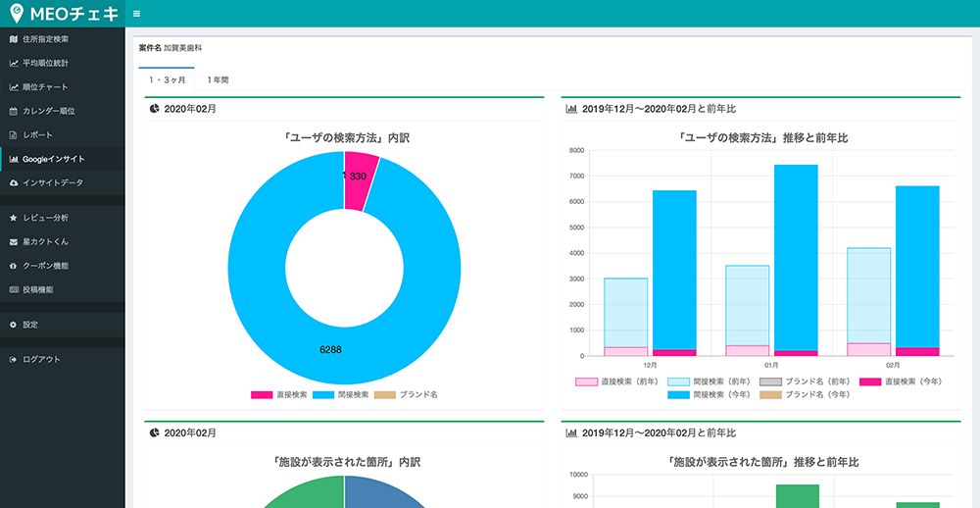Click pie icon in first 2020年02月 panel header
This screenshot has height=508, width=980.
(155, 109)
